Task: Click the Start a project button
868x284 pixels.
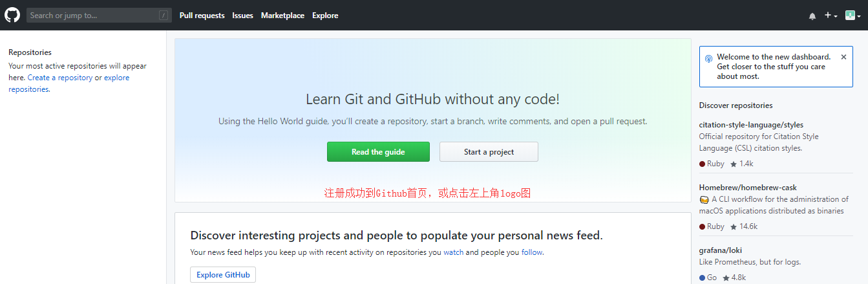Action: (489, 152)
